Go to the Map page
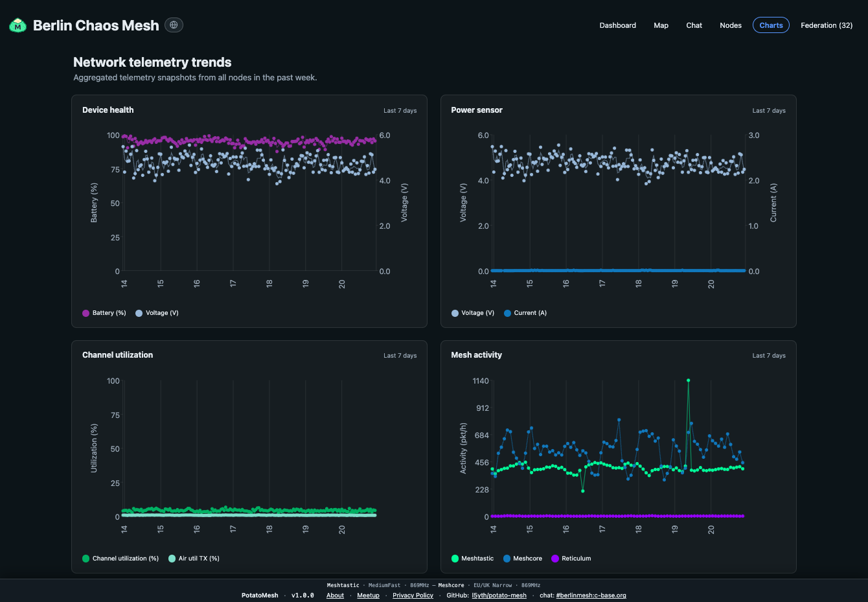 [661, 25]
